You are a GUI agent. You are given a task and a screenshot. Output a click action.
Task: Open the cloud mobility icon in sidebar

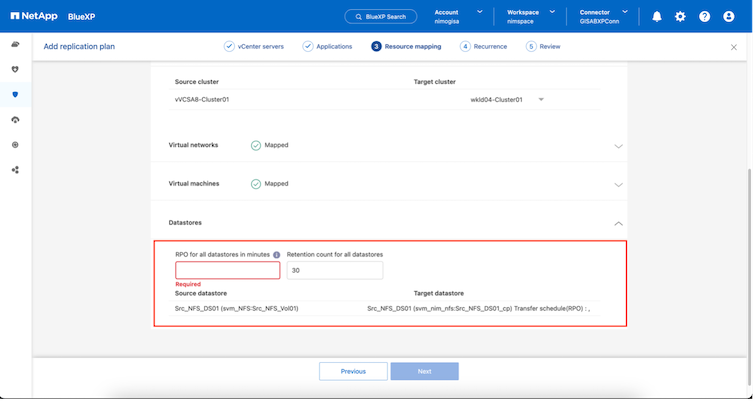15,120
